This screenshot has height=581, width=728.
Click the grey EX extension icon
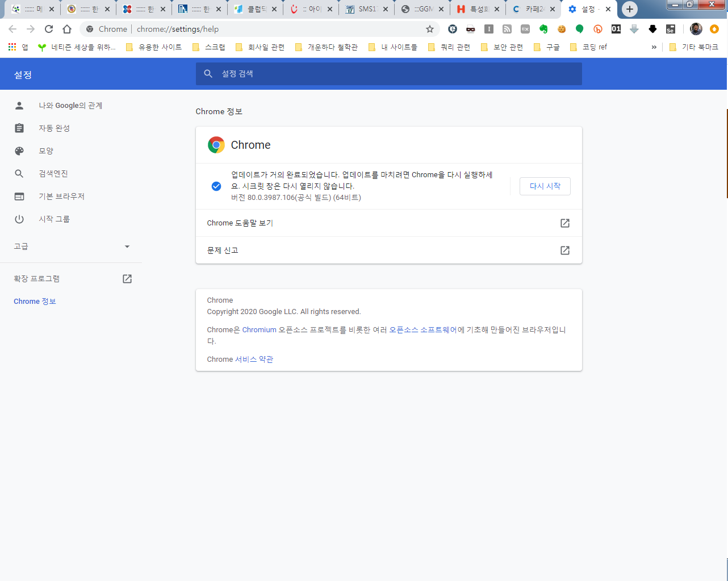pos(525,29)
